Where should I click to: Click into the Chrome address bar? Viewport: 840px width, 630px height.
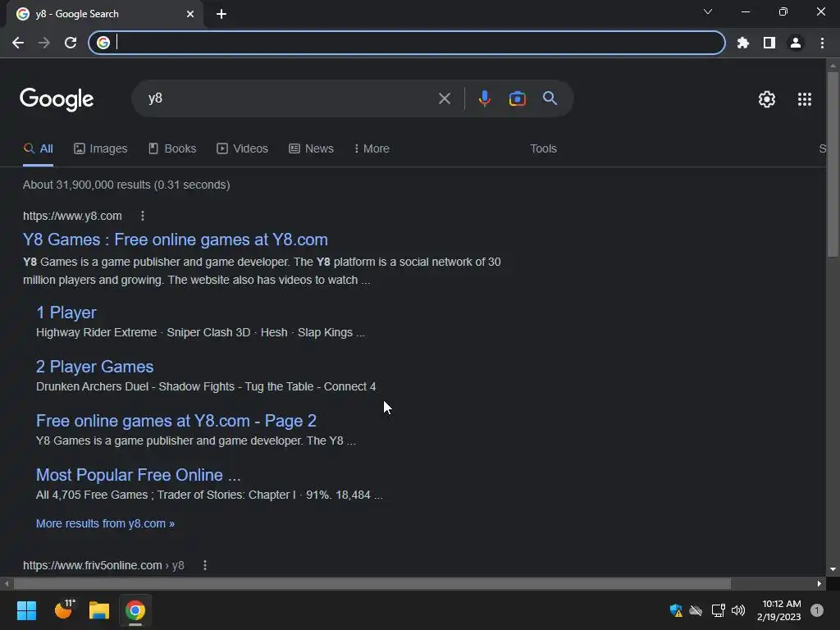[x=407, y=43]
